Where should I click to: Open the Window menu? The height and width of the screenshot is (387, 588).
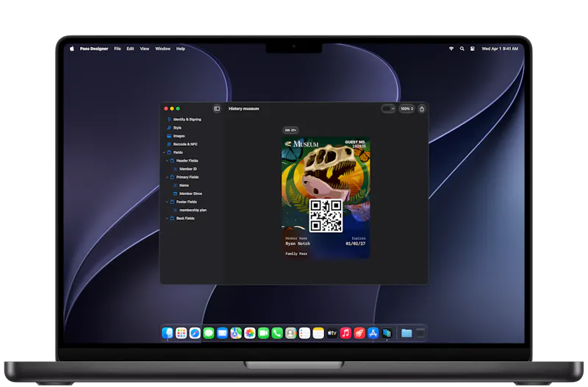click(x=162, y=49)
